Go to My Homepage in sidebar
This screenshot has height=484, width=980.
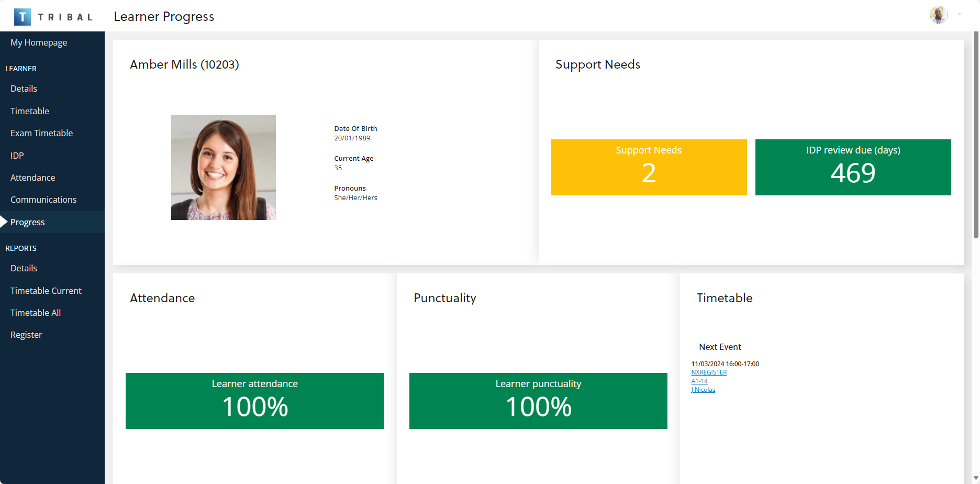[39, 42]
